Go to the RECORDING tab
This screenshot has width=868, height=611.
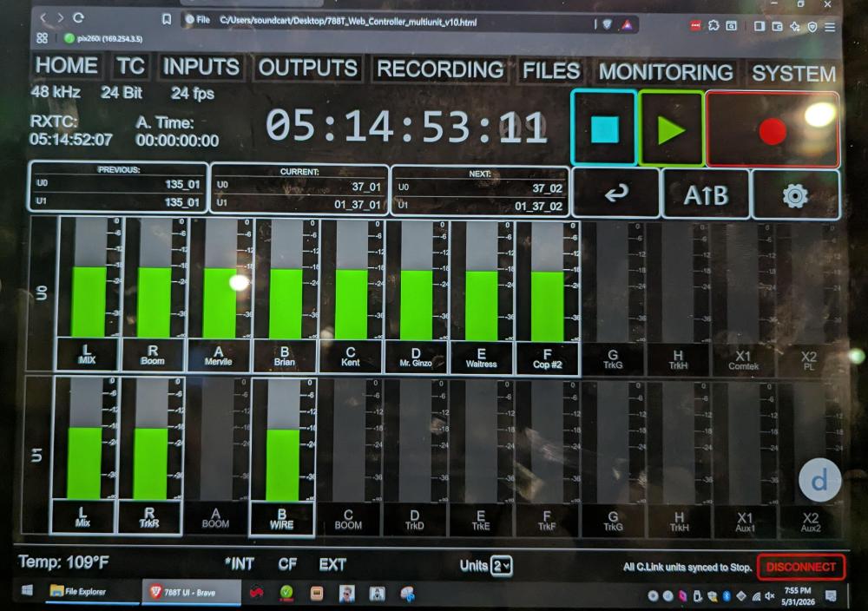click(x=441, y=69)
